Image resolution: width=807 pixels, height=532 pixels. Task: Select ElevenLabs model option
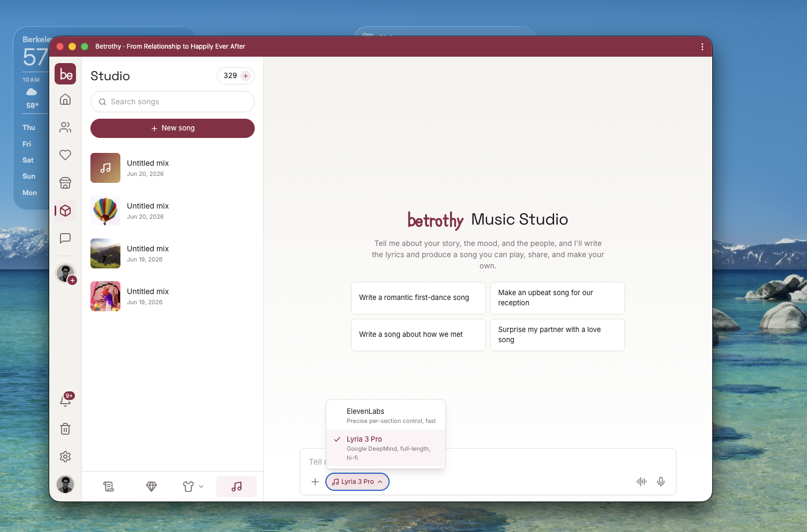click(386, 416)
